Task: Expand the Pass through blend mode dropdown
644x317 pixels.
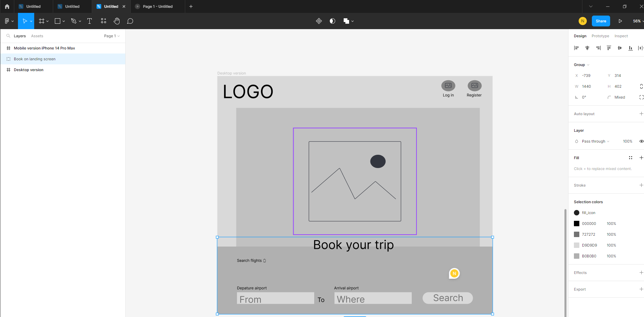Action: tap(595, 141)
